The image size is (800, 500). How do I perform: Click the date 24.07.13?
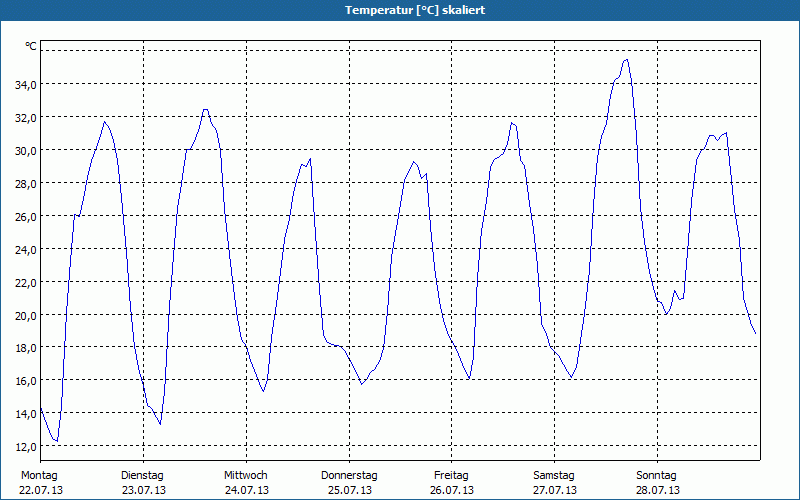(247, 490)
